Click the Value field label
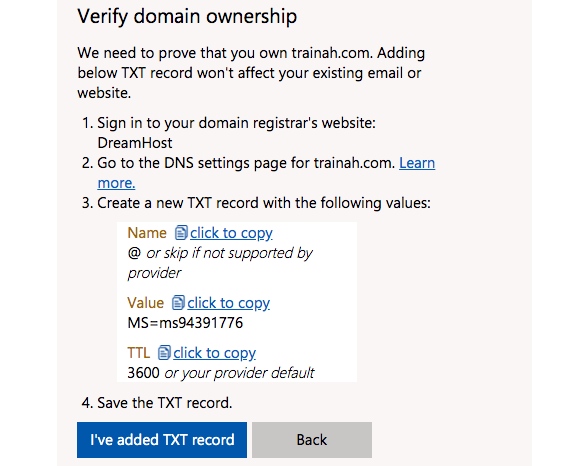The width and height of the screenshot is (581, 466). (146, 303)
